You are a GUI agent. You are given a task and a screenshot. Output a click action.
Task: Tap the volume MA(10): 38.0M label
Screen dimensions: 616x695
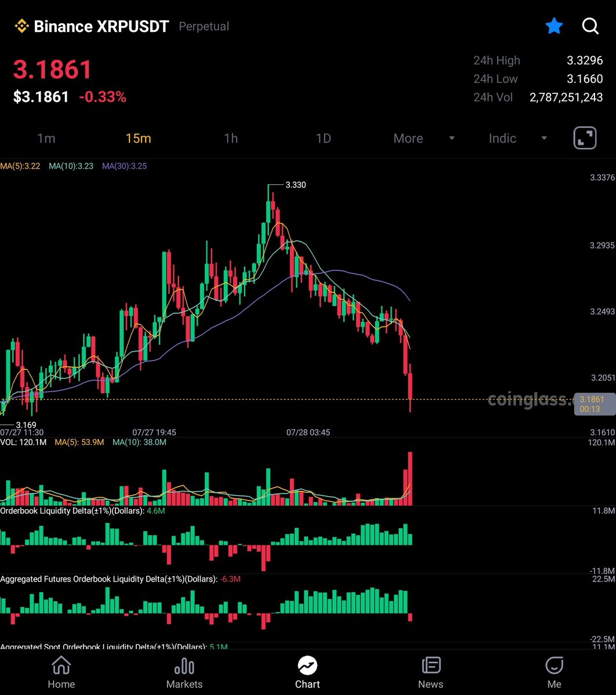[x=139, y=442]
